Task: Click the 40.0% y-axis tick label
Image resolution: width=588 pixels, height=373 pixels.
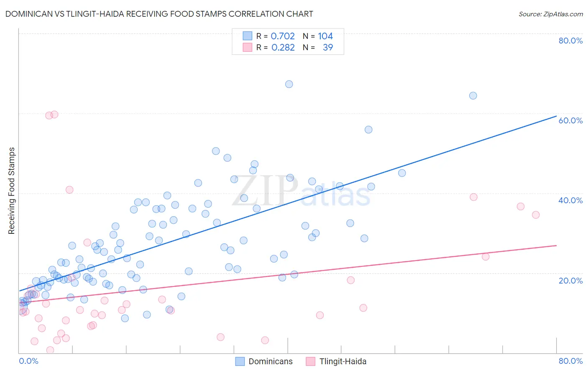Action: click(570, 200)
